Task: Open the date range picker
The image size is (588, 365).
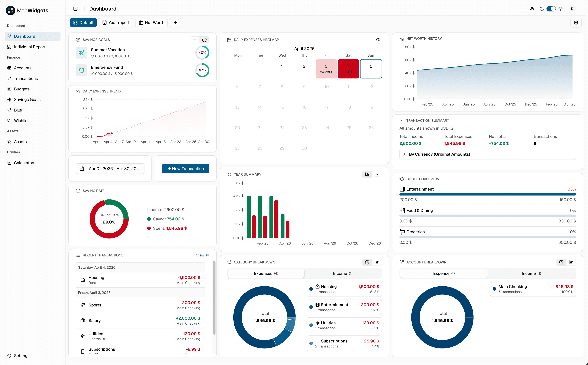Action: [x=110, y=168]
